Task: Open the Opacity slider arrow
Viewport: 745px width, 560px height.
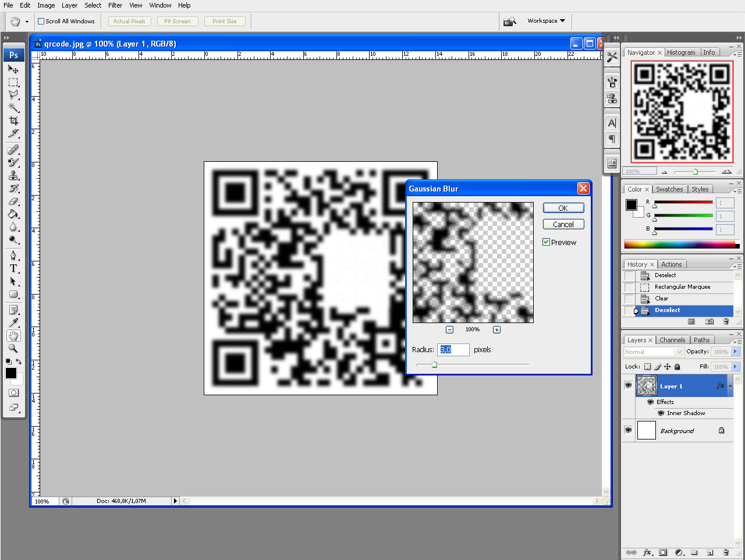Action: [x=736, y=352]
